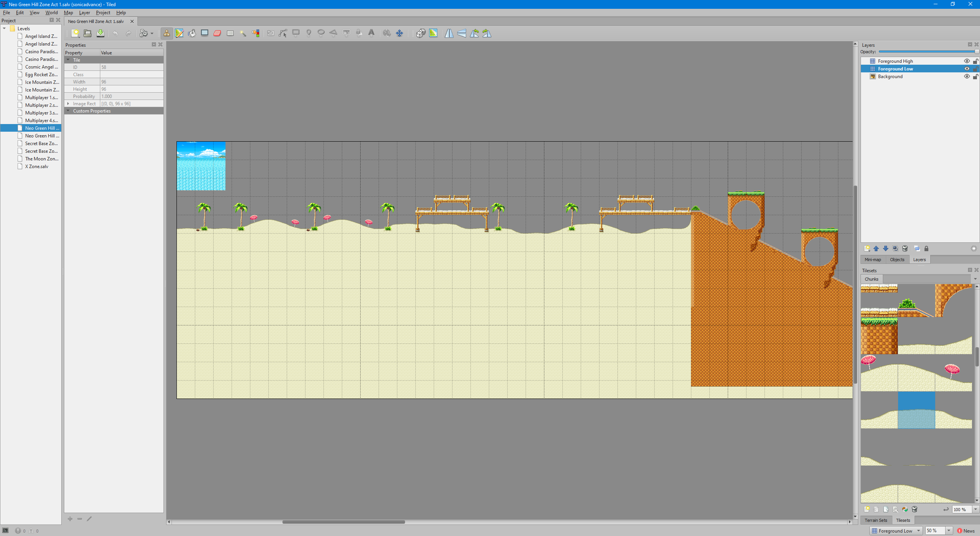Collapse the Levels folder tree
The height and width of the screenshot is (536, 980).
click(x=4, y=29)
